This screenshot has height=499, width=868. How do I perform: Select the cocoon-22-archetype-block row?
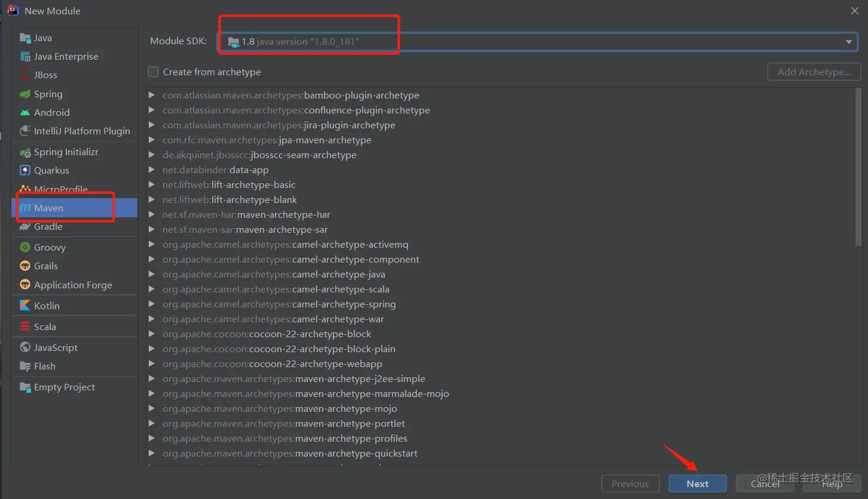[x=501, y=334]
